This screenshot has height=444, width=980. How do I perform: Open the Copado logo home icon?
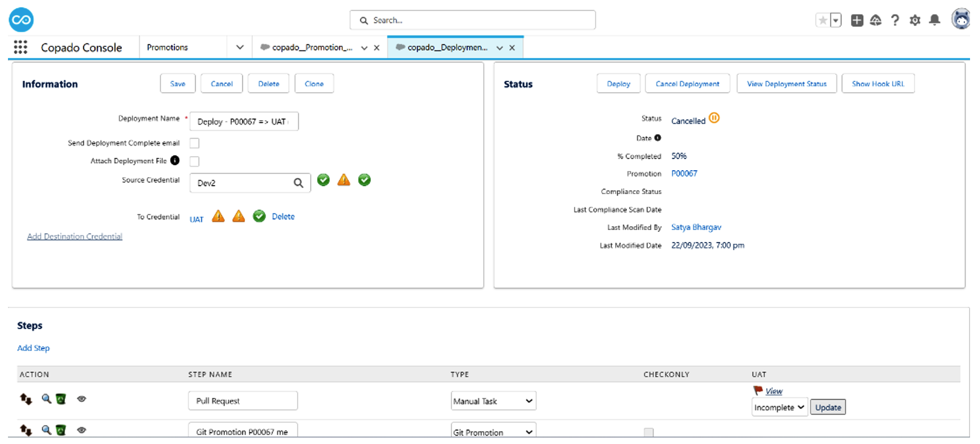[21, 20]
